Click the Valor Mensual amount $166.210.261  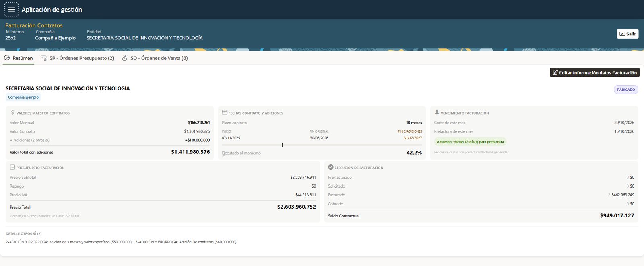pos(199,123)
